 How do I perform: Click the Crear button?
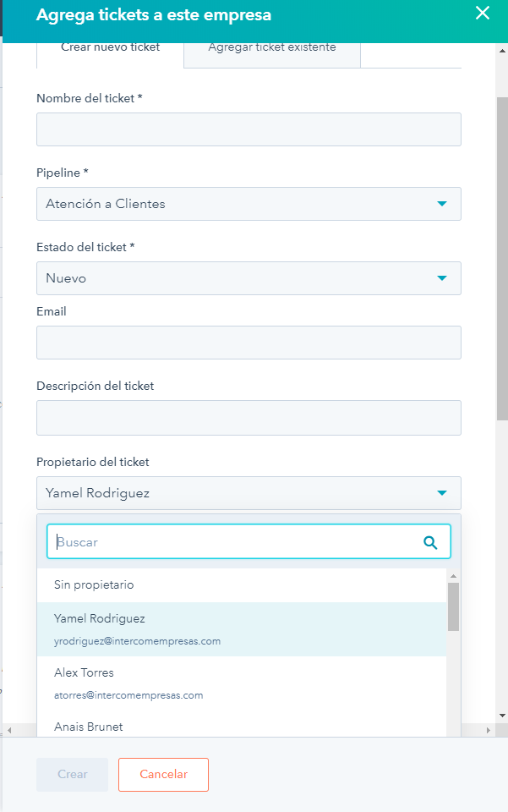coord(72,775)
